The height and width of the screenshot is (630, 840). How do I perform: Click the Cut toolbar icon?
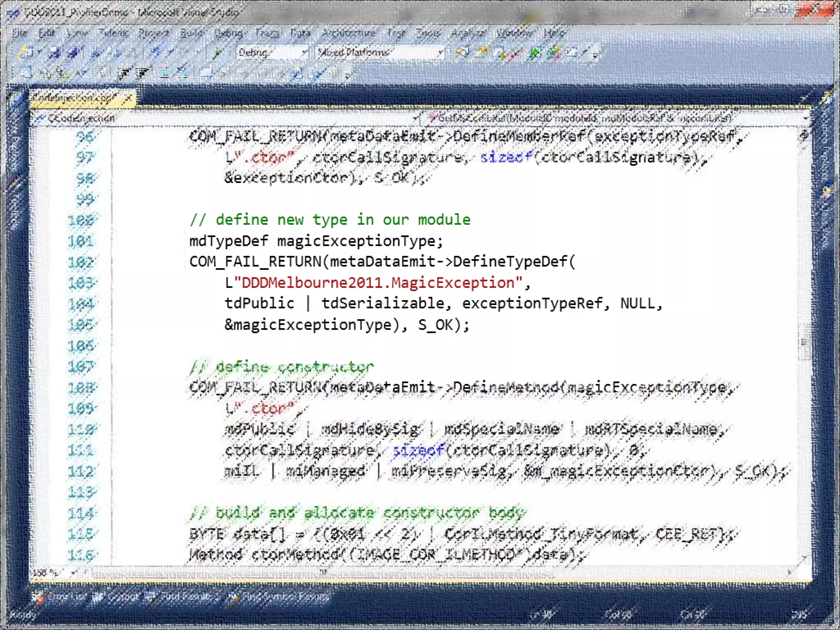[96, 52]
